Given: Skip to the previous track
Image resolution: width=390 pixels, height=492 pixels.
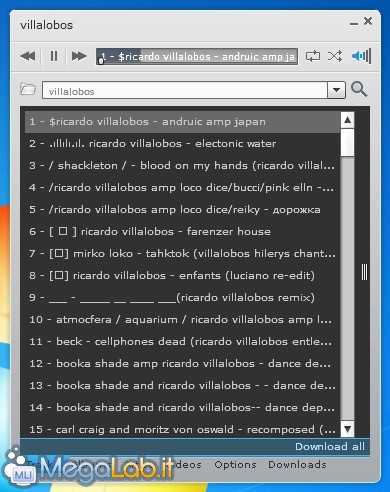Looking at the screenshot, I should point(28,56).
